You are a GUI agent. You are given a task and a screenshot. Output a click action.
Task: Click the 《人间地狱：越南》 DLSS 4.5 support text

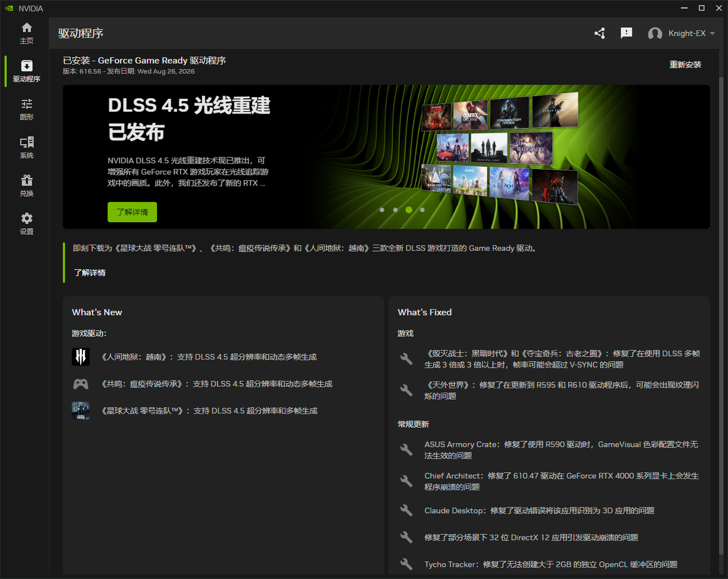click(x=209, y=357)
